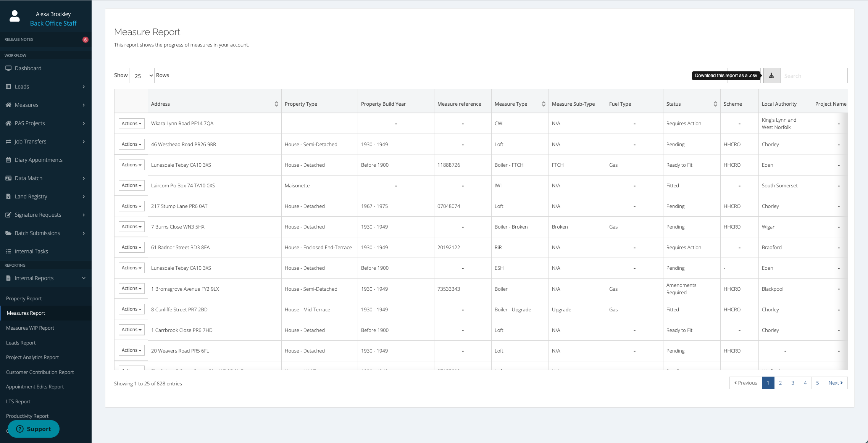Viewport: 868px width, 443px height.
Task: Click the Internal Tasks list icon
Action: tap(8, 251)
